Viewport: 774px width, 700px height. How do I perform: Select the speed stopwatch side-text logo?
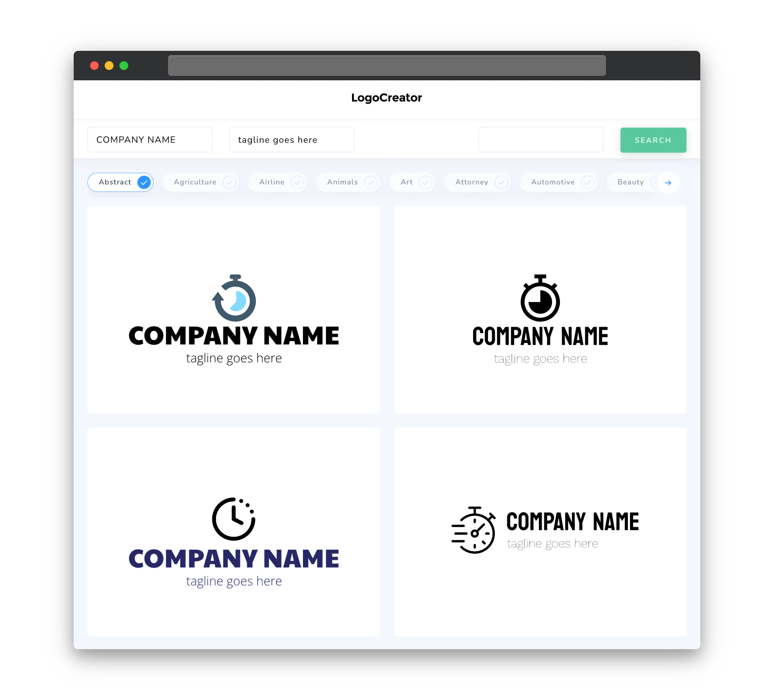[x=540, y=532]
